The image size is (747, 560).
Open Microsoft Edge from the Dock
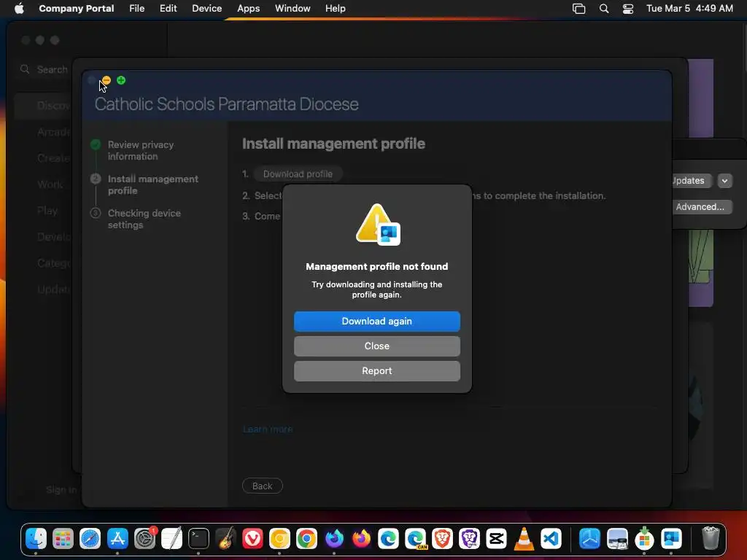(x=388, y=539)
